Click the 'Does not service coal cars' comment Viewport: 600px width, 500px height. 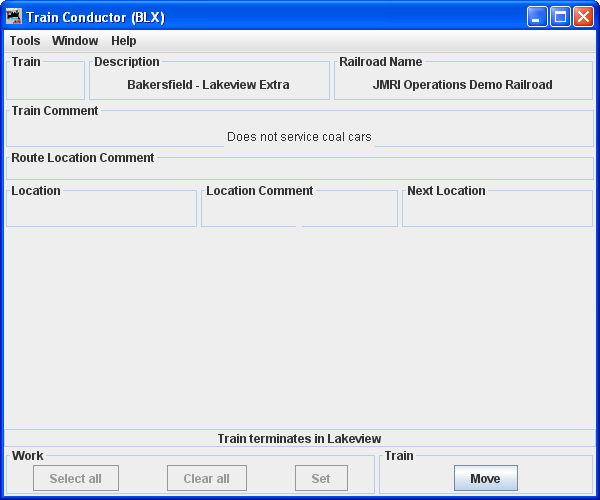299,137
